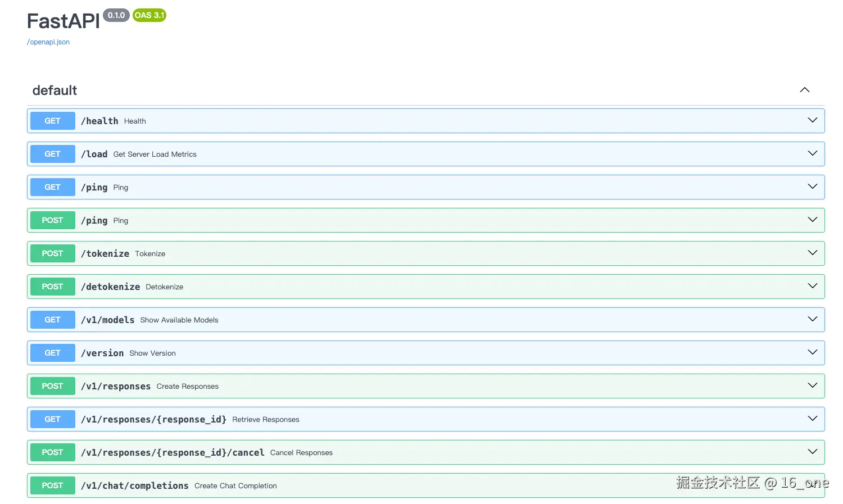The height and width of the screenshot is (504, 843).
Task: Click the 'Detokenize' summary label
Action: [x=165, y=287]
